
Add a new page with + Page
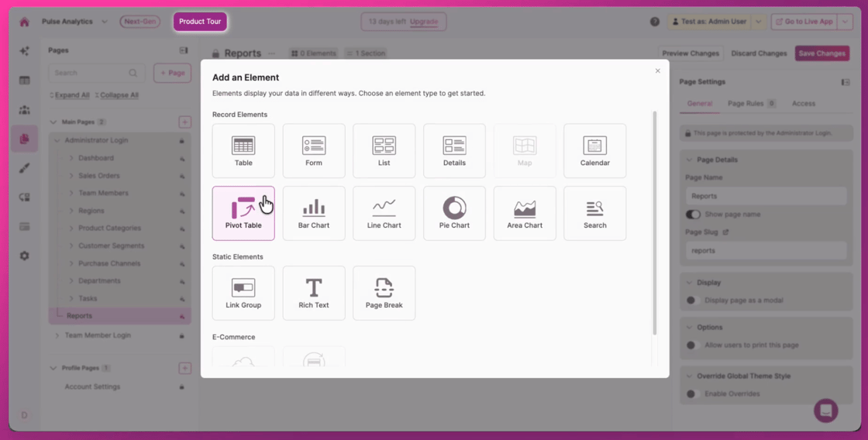coord(172,73)
